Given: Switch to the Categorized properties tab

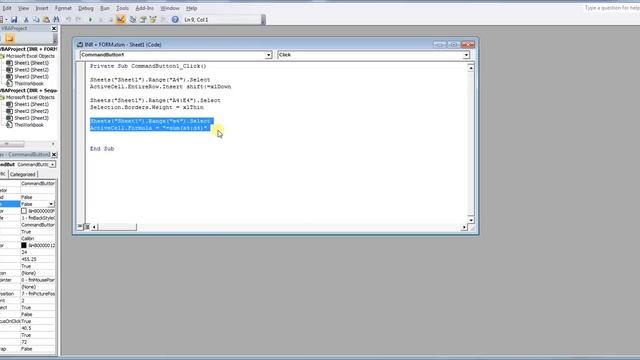Looking at the screenshot, I should coord(23,174).
